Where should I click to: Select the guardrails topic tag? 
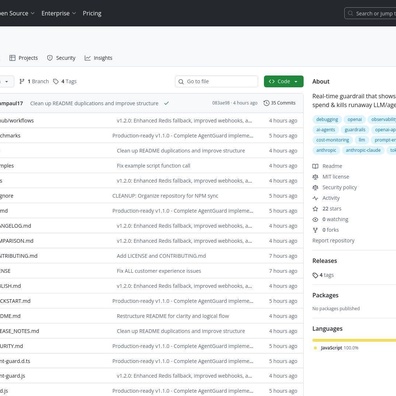point(355,130)
